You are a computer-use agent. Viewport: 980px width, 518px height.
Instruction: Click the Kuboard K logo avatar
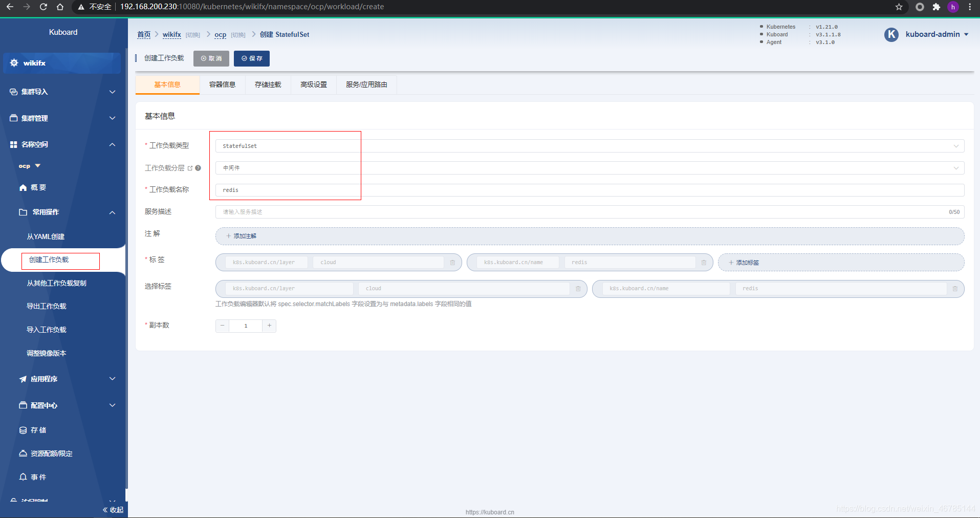(x=891, y=34)
